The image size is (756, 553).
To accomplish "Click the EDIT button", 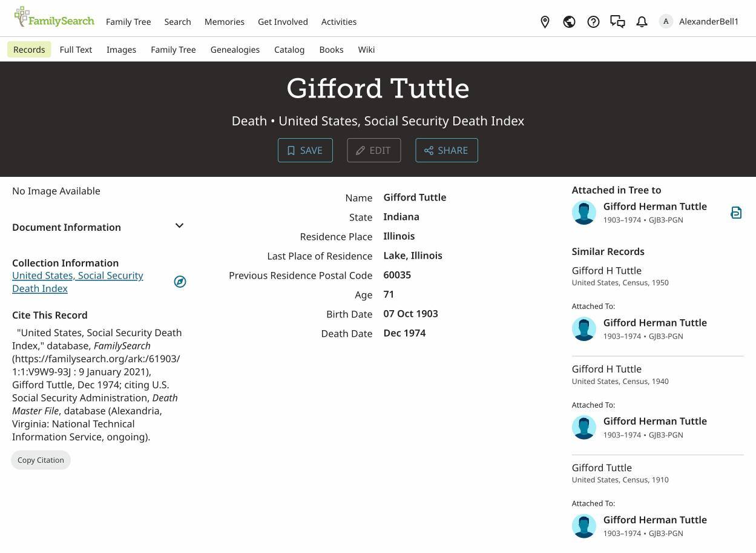I will (374, 150).
